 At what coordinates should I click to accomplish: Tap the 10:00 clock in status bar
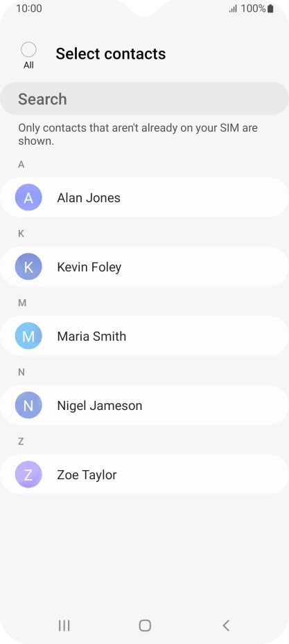pos(29,8)
